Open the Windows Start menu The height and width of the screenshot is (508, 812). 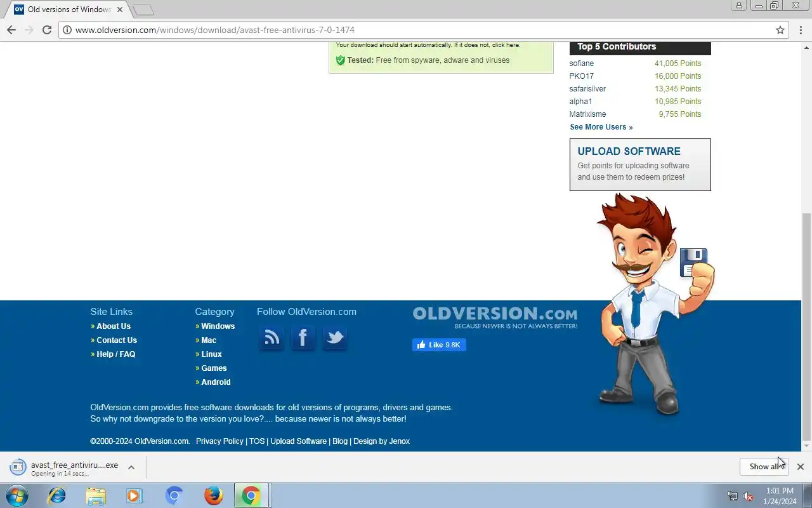[x=17, y=495]
